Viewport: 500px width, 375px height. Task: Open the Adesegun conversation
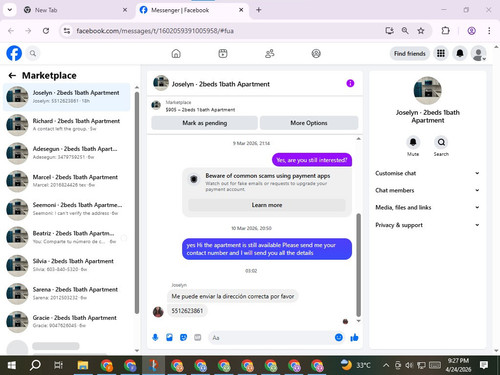pos(67,153)
